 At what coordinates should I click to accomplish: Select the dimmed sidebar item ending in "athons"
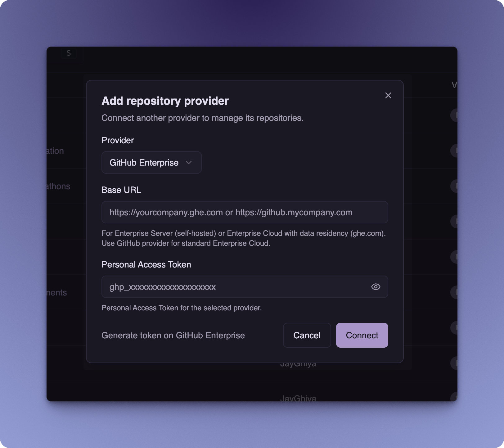tap(58, 186)
